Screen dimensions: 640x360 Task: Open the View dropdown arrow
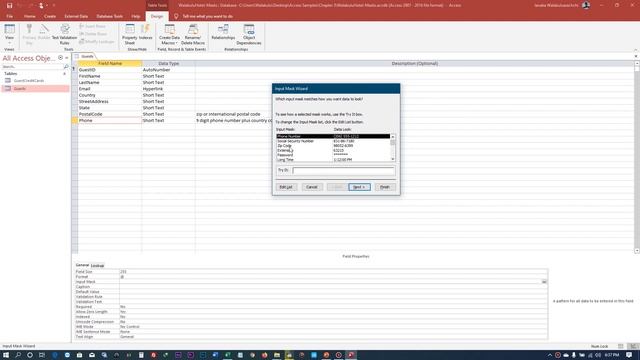[9, 43]
